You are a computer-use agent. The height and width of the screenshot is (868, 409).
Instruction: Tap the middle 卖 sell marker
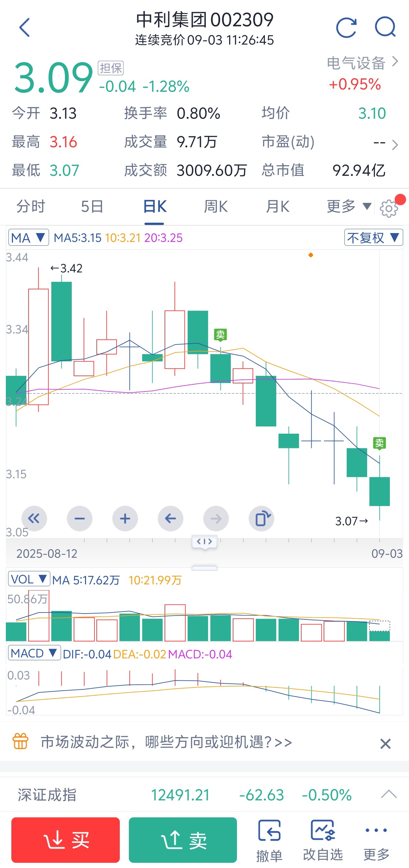[x=220, y=335]
